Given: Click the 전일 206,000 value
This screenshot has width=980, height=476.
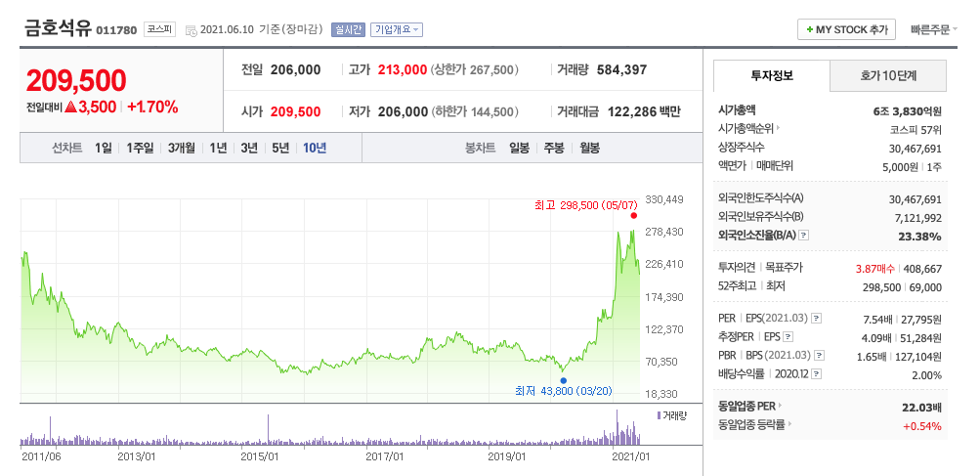Looking at the screenshot, I should (x=296, y=70).
